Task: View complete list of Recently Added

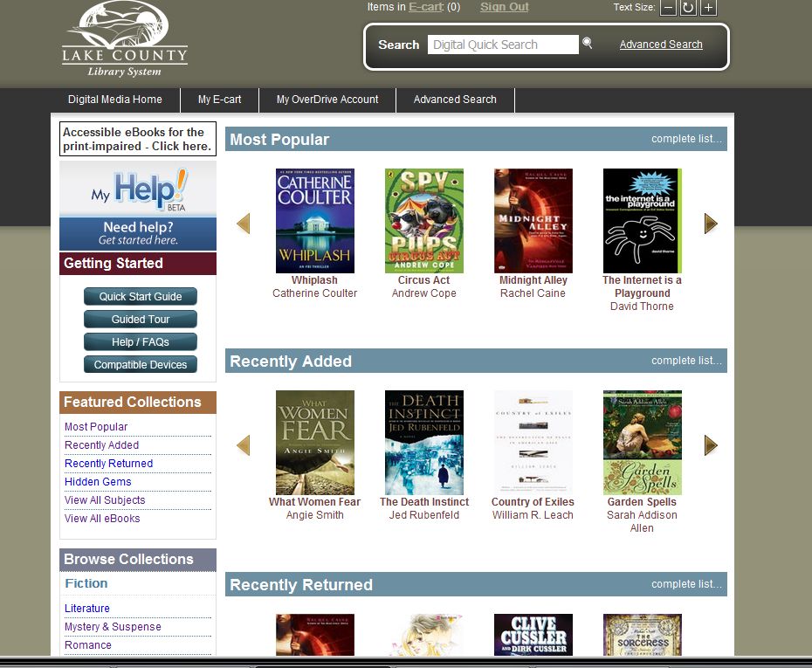Action: [686, 361]
